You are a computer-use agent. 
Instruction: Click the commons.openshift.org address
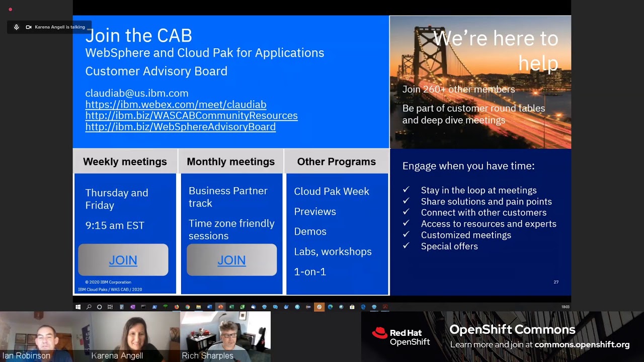[582, 344]
